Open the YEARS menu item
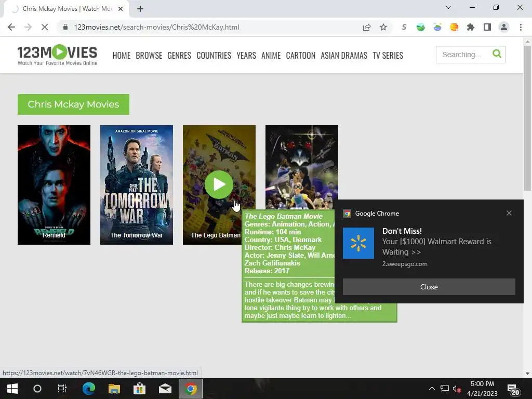This screenshot has height=399, width=532. [x=246, y=55]
